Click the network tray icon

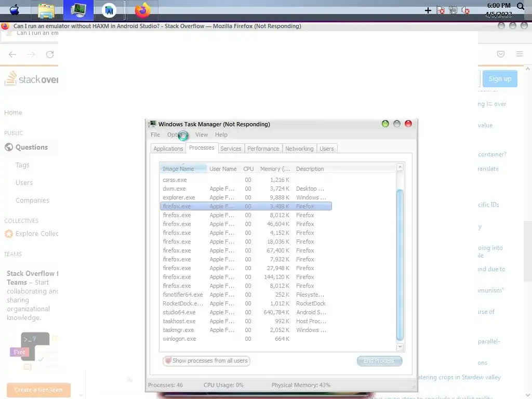(x=453, y=10)
